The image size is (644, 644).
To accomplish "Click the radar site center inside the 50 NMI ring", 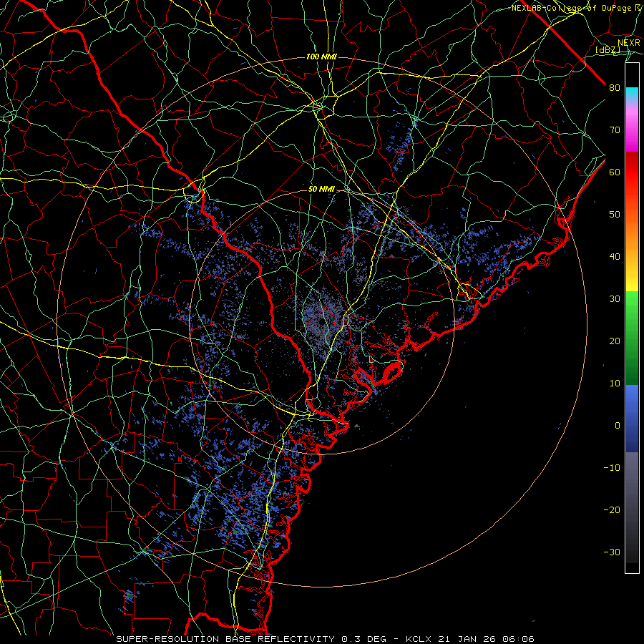I will (x=322, y=323).
